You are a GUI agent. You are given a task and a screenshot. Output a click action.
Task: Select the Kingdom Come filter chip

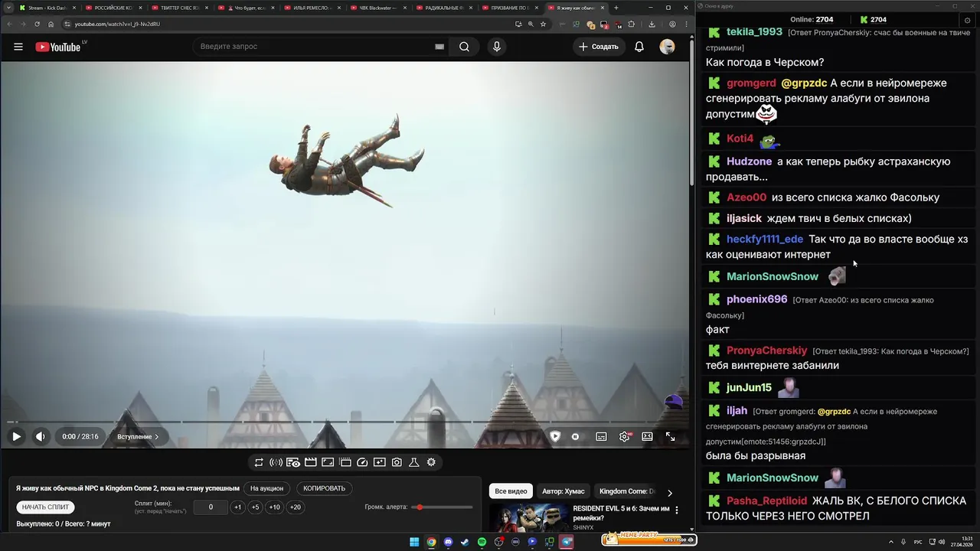626,491
